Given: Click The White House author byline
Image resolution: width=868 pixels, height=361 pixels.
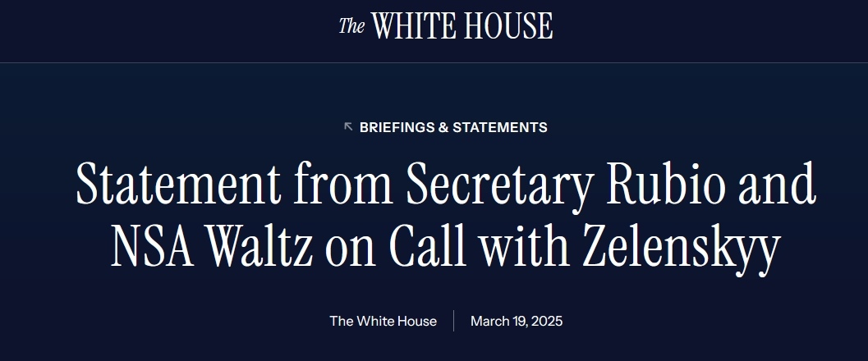Looking at the screenshot, I should (383, 321).
